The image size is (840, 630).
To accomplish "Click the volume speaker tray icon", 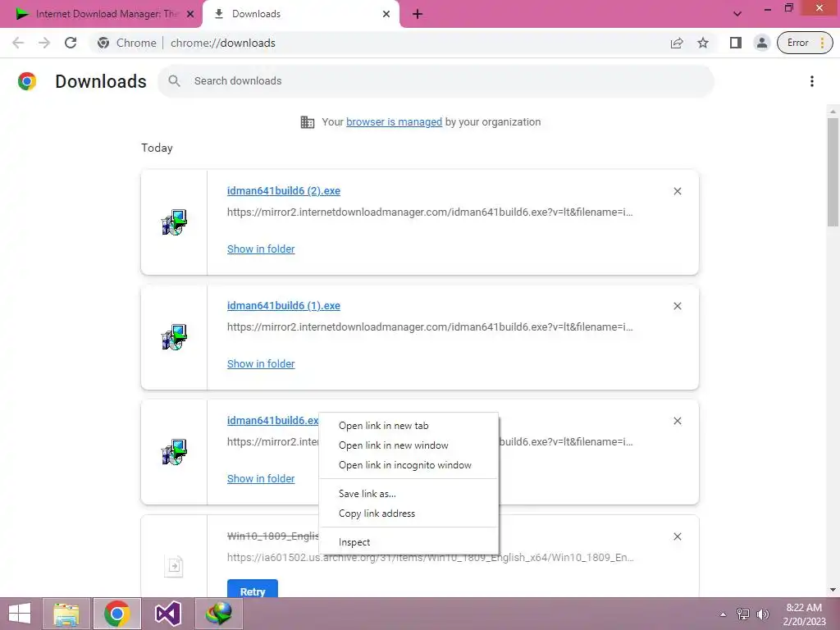I will tap(762, 614).
